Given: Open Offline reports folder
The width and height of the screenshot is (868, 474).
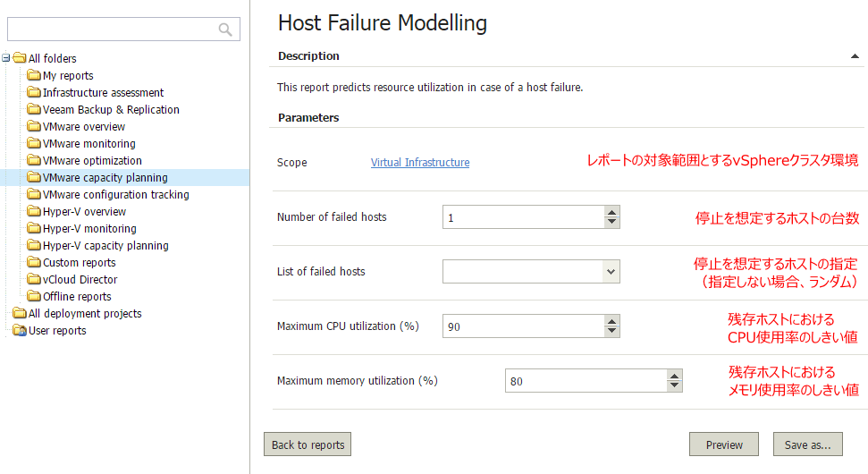Looking at the screenshot, I should coord(77,296).
